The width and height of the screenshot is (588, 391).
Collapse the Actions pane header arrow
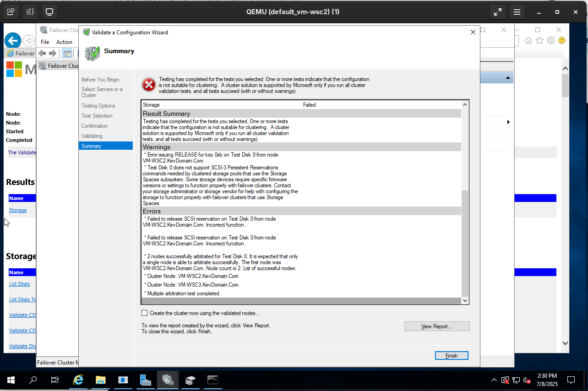pos(508,78)
